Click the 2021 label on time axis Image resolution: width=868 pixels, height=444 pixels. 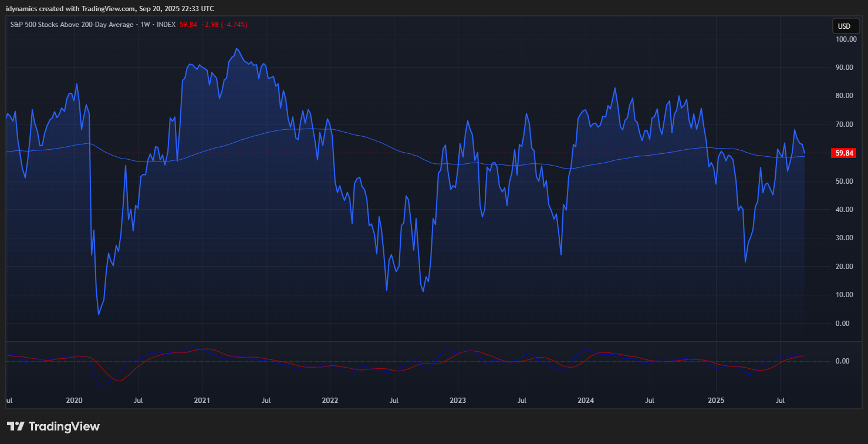point(202,401)
